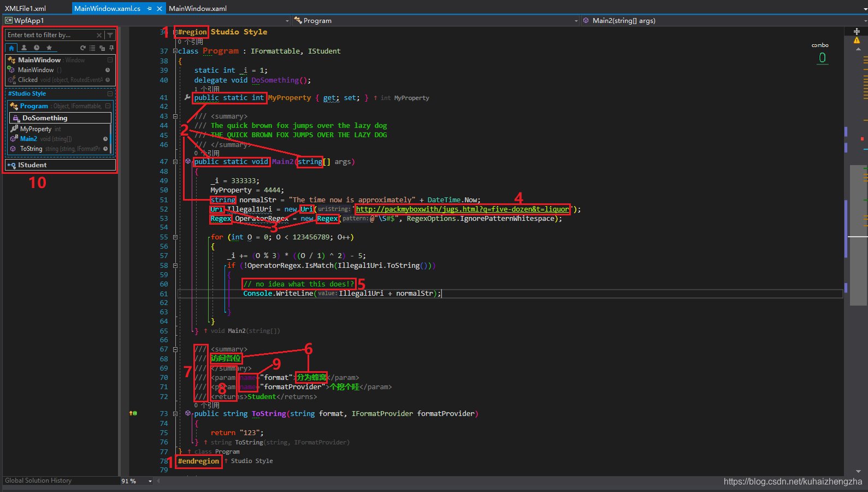Select DoSomething in the structure panel
Screen dimensions: 868x492
click(60, 118)
